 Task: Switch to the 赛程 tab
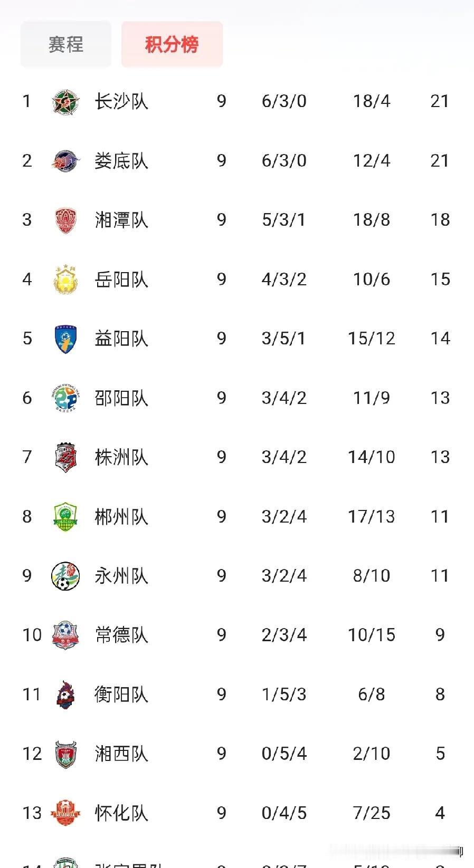pos(66,44)
